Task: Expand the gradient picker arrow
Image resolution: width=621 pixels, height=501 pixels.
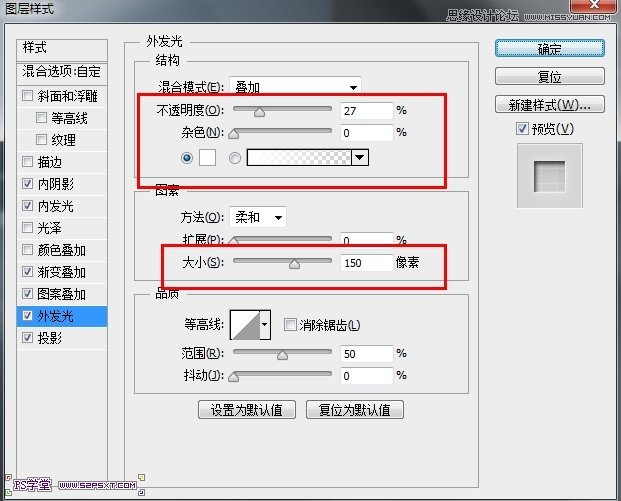Action: (x=360, y=157)
